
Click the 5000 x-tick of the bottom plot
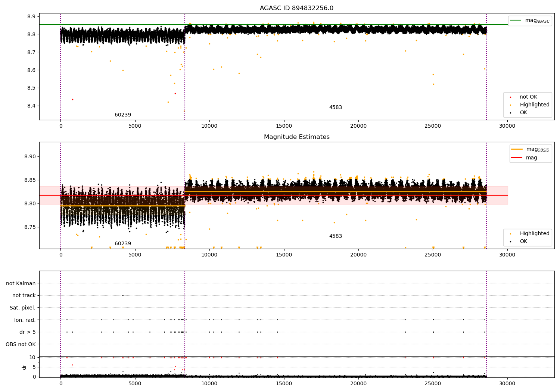tap(135, 383)
